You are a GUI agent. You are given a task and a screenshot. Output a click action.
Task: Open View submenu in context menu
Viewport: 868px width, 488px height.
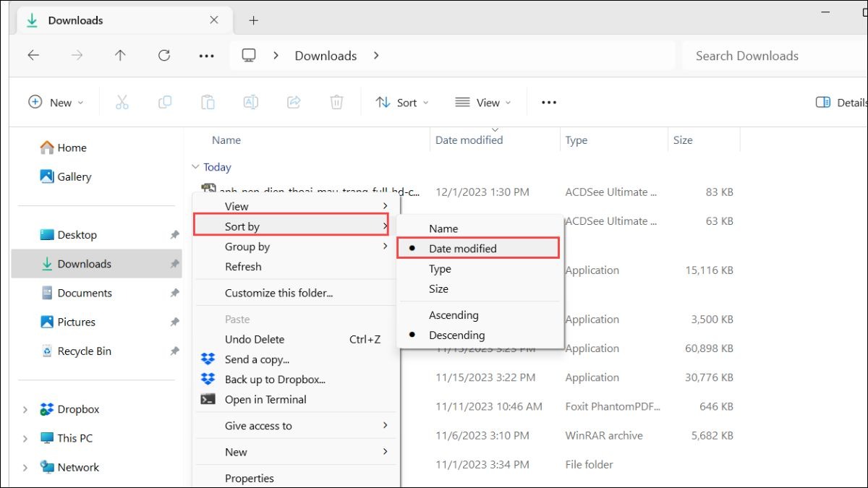[x=296, y=206]
